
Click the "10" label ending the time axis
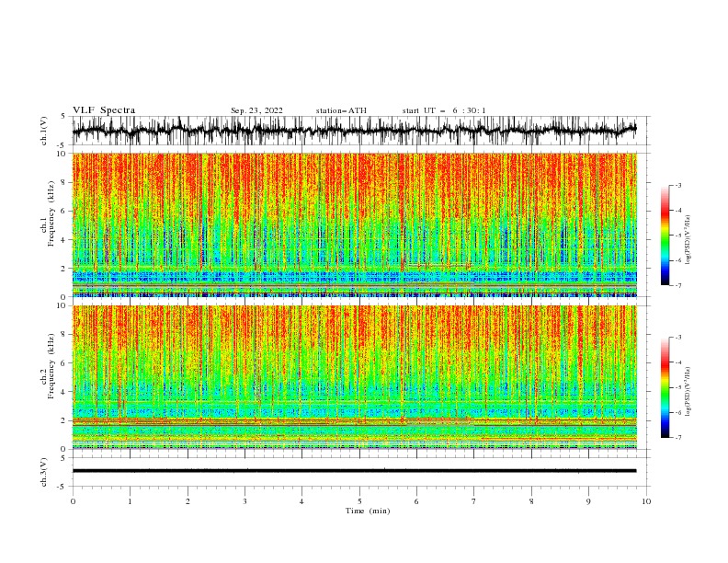[646, 501]
